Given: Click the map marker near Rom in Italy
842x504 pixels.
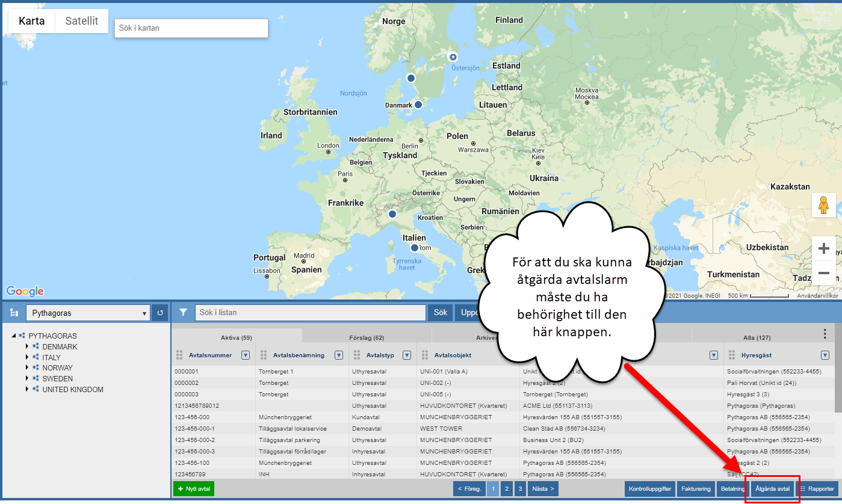Looking at the screenshot, I should pos(414,248).
